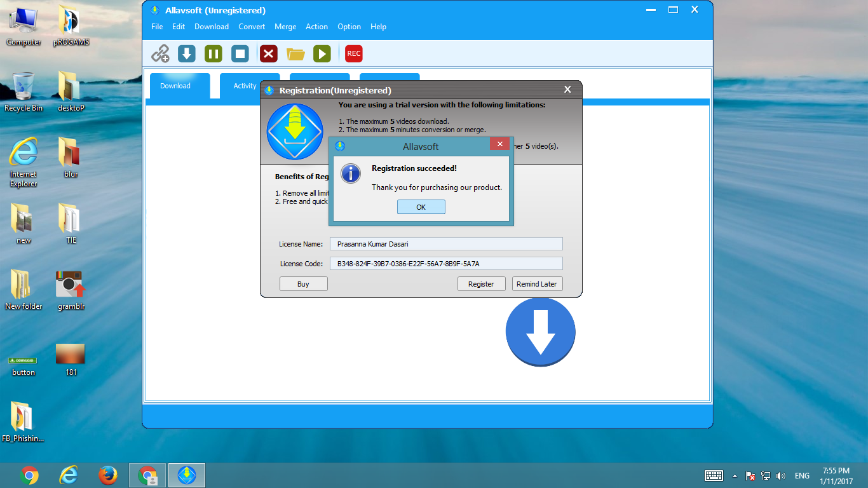
Task: Select 'New folder' on desktop
Action: coord(24,290)
